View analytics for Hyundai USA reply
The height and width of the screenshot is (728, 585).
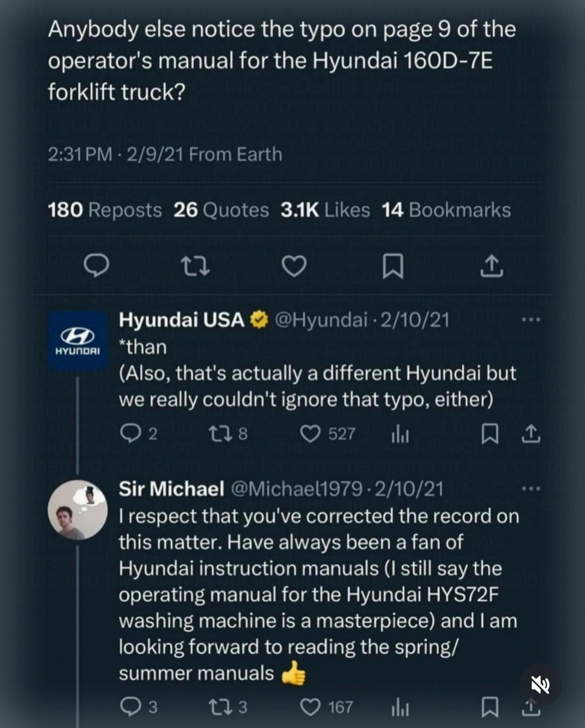(x=400, y=434)
